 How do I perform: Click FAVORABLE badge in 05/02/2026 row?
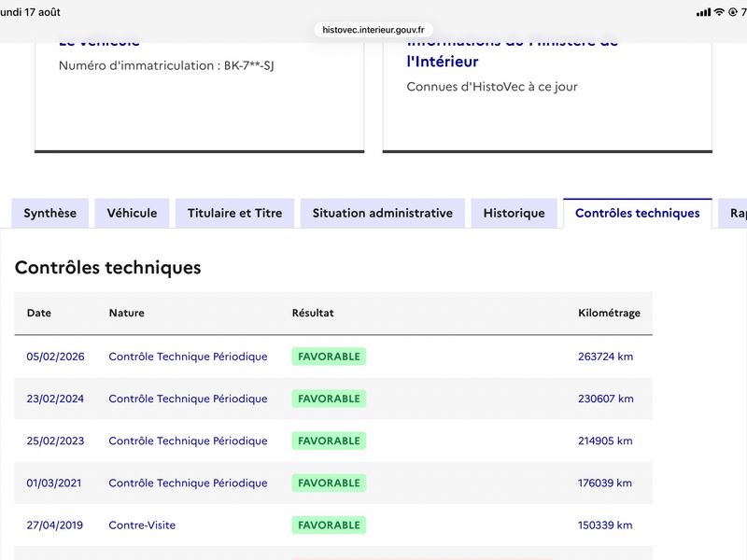329,357
